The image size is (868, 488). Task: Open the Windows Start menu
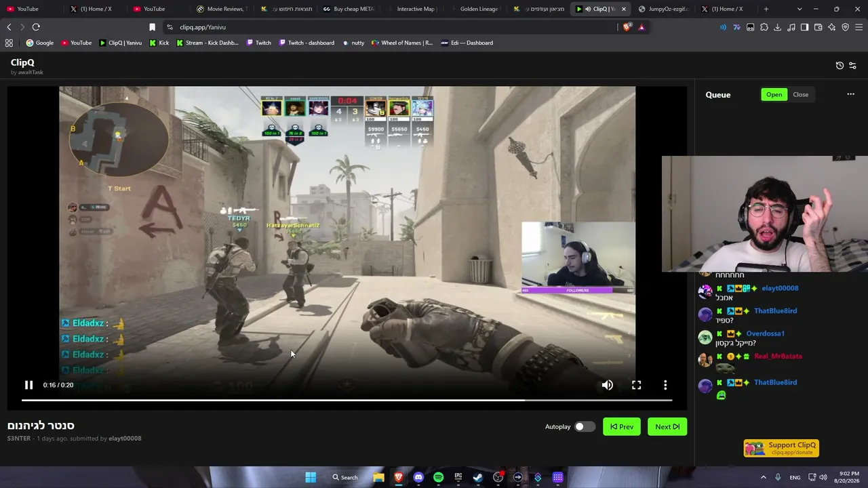(311, 477)
